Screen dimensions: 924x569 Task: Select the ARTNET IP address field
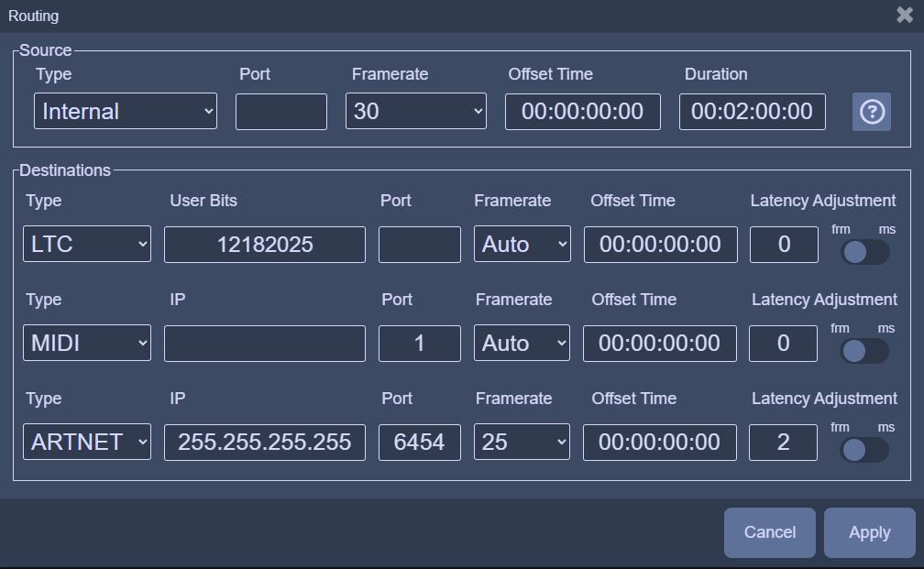pyautogui.click(x=265, y=443)
